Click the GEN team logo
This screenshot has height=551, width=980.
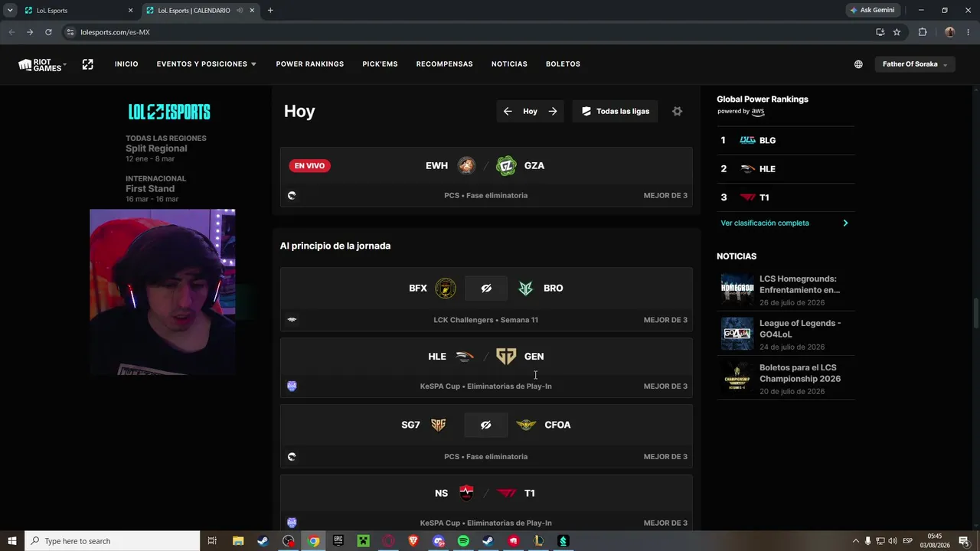[506, 357]
